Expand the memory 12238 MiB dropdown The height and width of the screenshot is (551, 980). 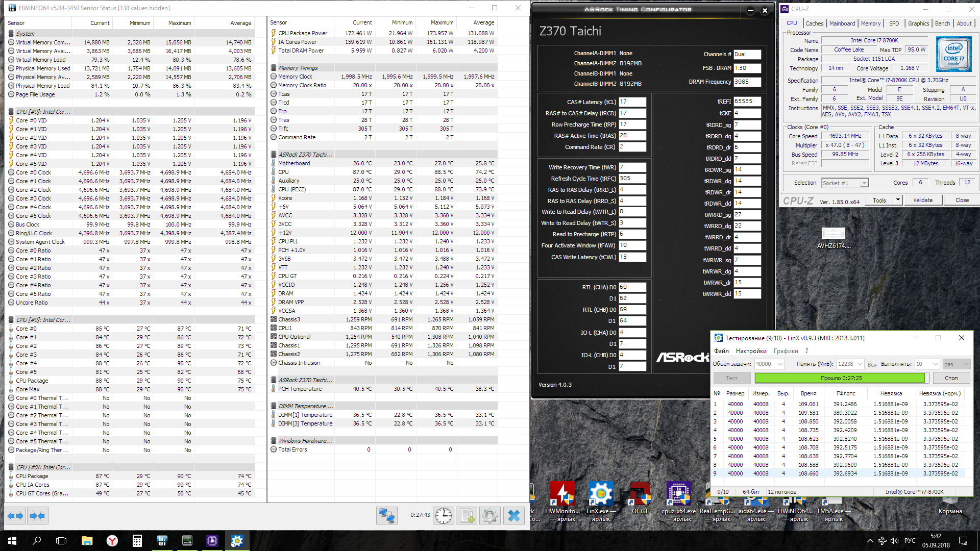pos(860,364)
